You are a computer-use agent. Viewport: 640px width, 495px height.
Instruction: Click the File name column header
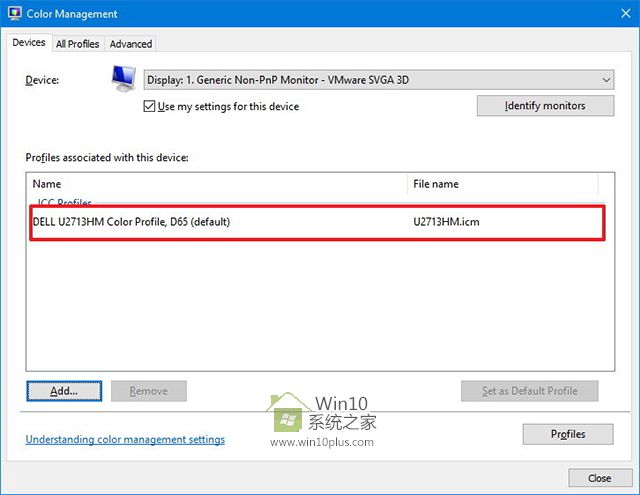click(503, 184)
